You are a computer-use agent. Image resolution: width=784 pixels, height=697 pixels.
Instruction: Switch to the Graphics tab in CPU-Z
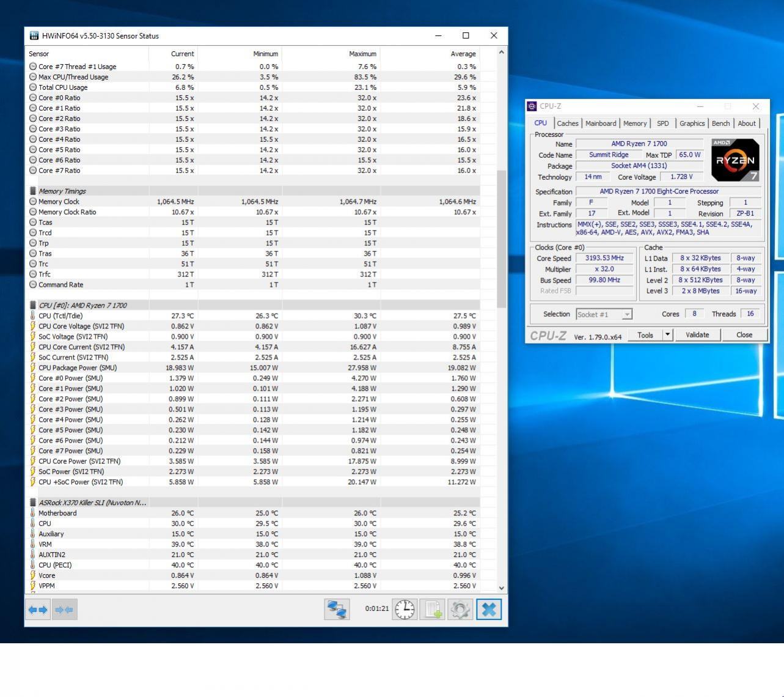(692, 124)
